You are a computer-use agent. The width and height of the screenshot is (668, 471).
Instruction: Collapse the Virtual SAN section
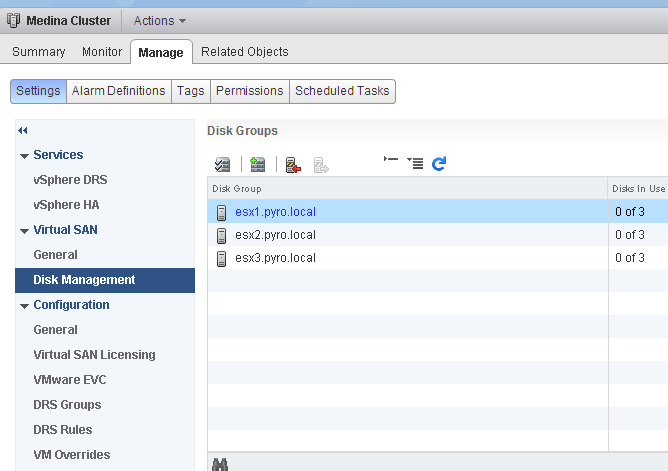(24, 230)
